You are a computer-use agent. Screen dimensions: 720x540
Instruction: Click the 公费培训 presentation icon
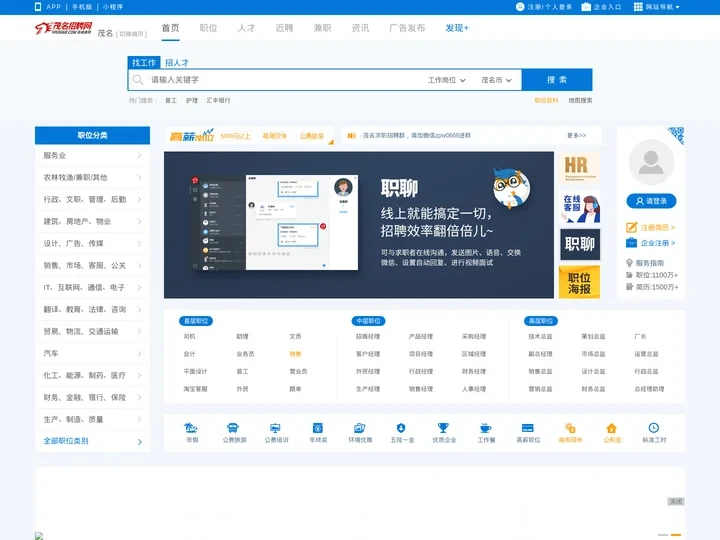point(275,428)
